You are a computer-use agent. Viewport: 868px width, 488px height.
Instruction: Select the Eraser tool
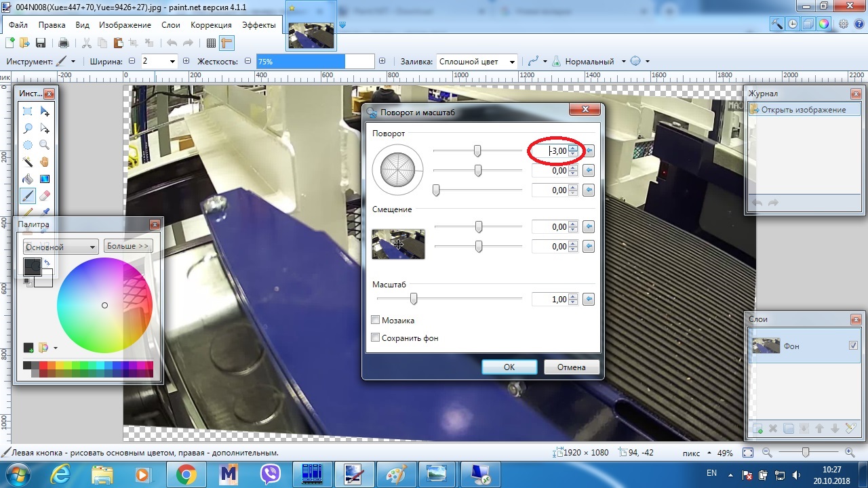pyautogui.click(x=45, y=196)
